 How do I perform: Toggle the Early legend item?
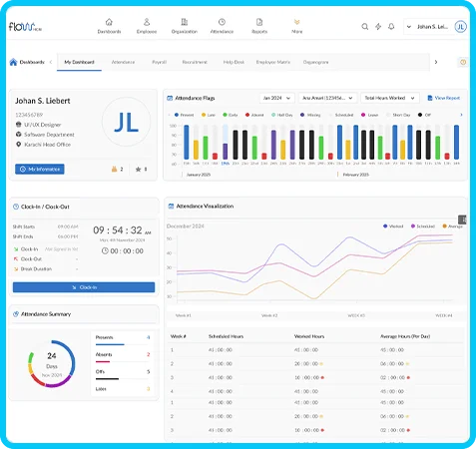coord(231,115)
